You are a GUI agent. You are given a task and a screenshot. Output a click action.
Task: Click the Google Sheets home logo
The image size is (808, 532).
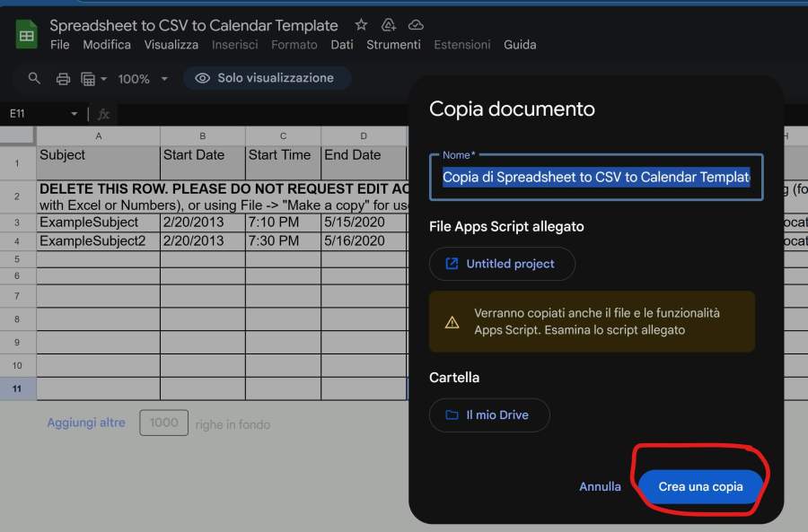(26, 35)
